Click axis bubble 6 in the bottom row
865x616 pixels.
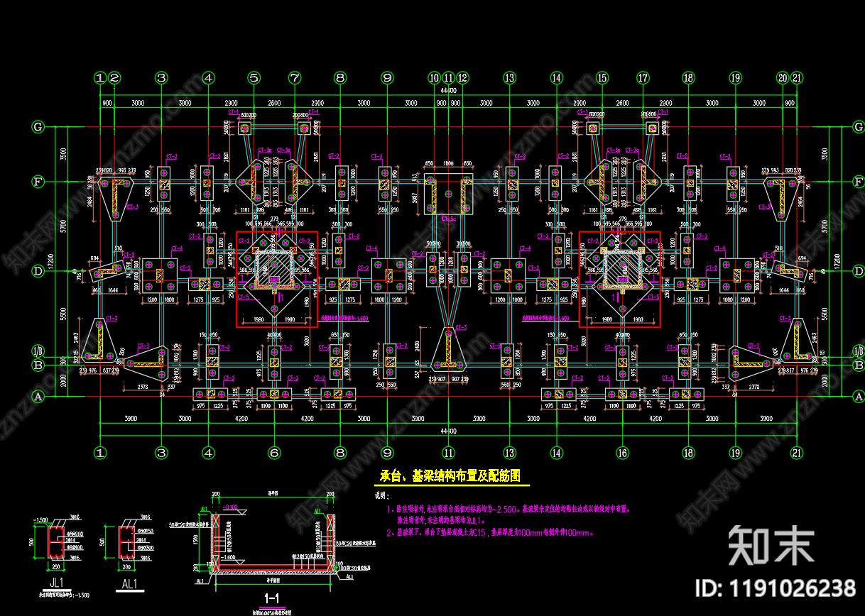tap(274, 452)
